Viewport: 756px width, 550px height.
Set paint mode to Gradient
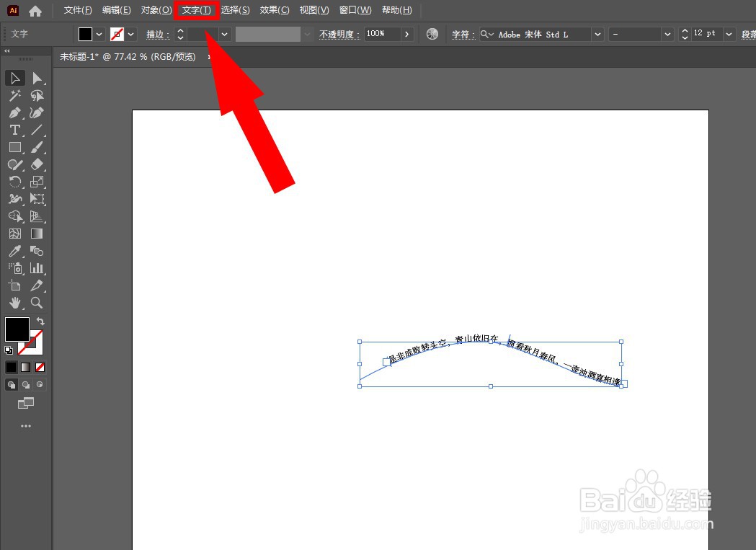[x=25, y=368]
